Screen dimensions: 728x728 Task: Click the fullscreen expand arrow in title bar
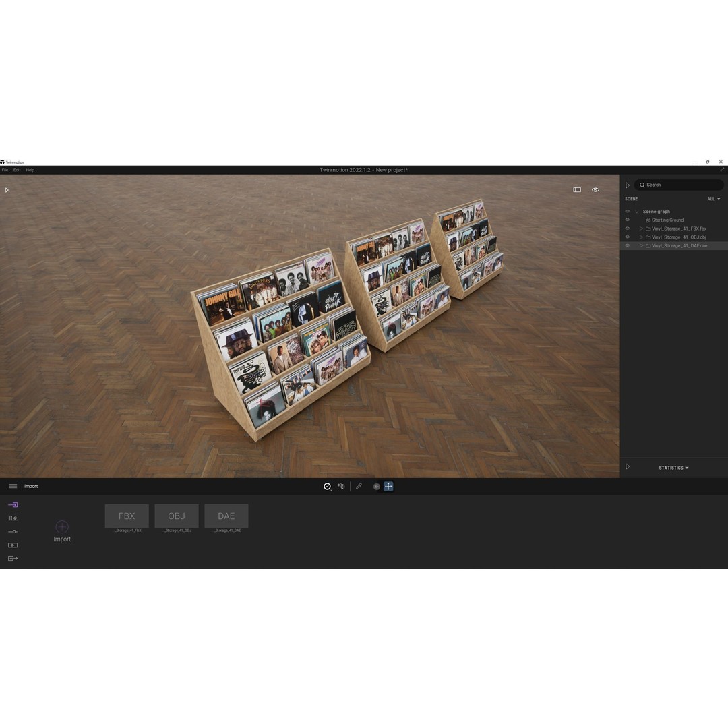pyautogui.click(x=722, y=170)
